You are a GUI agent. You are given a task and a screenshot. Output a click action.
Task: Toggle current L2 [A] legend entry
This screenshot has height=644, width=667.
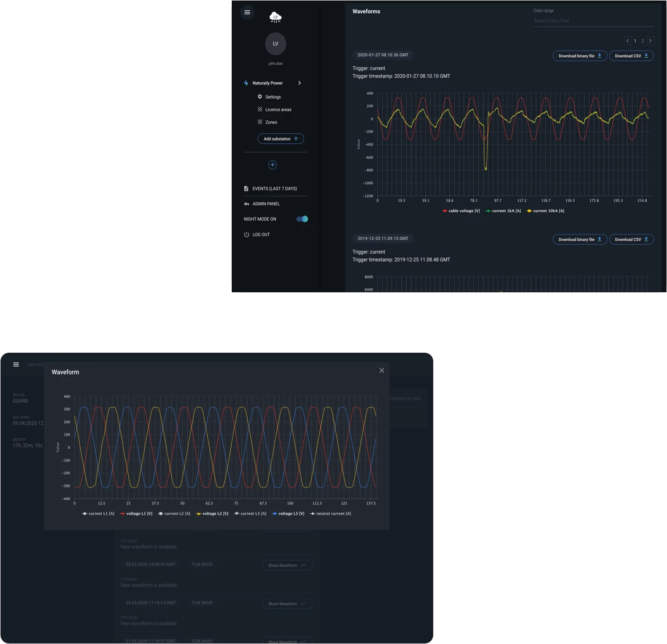[x=174, y=514]
